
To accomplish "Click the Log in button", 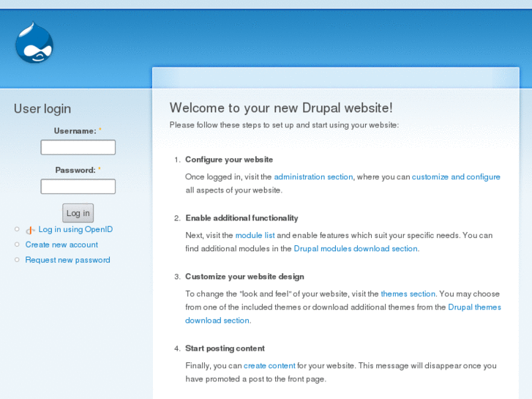I will coord(78,213).
